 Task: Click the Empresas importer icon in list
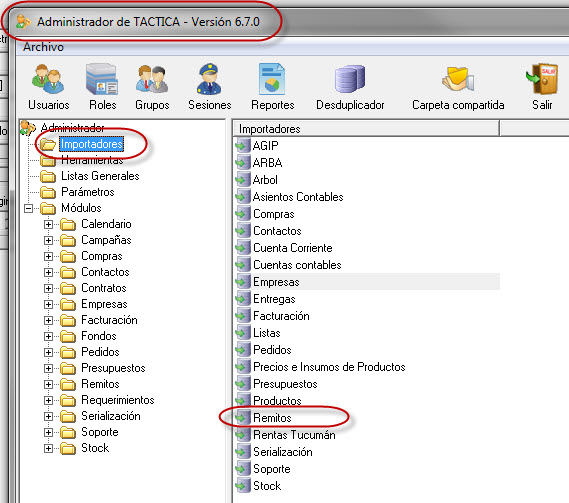pyautogui.click(x=243, y=282)
